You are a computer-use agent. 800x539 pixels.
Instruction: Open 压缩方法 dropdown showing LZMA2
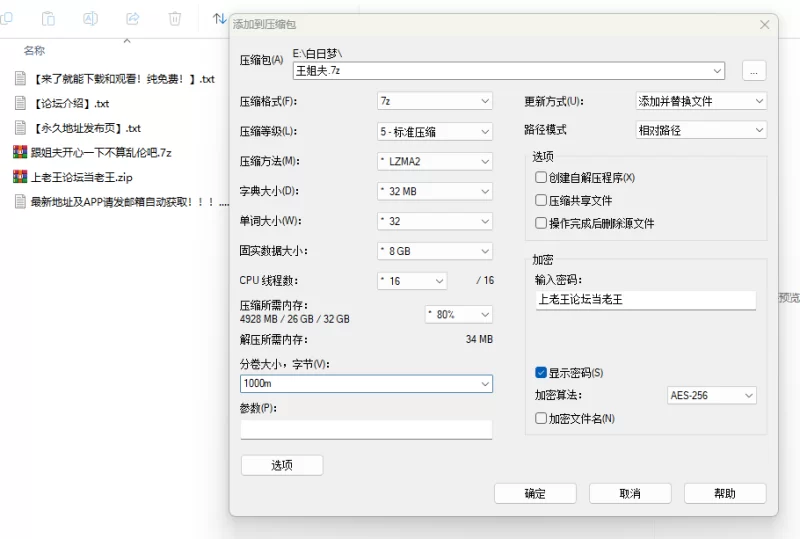coord(435,161)
